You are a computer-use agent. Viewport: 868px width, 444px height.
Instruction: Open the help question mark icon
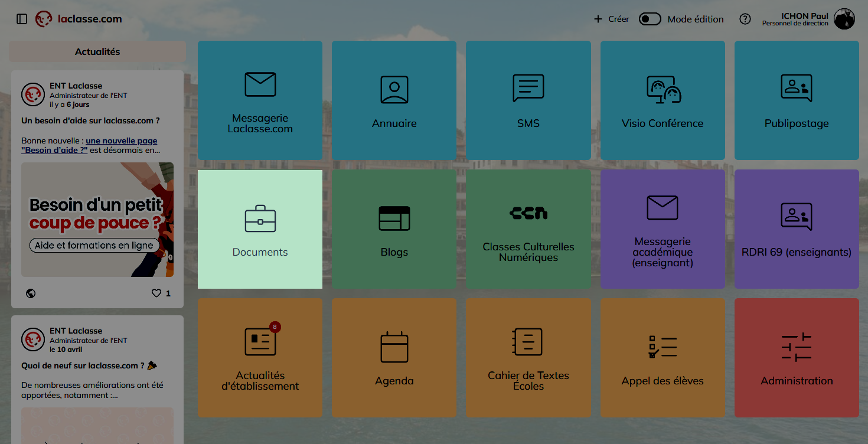(x=745, y=19)
